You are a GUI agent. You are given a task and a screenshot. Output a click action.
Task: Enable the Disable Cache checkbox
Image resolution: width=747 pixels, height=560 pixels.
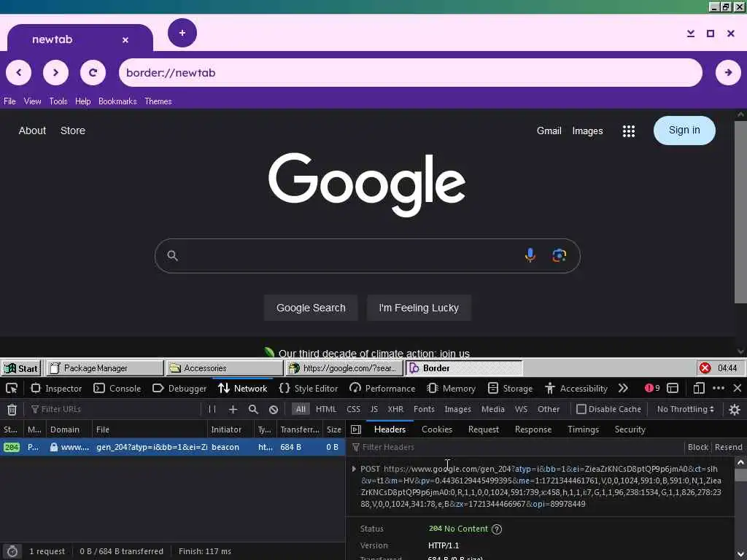click(x=581, y=409)
